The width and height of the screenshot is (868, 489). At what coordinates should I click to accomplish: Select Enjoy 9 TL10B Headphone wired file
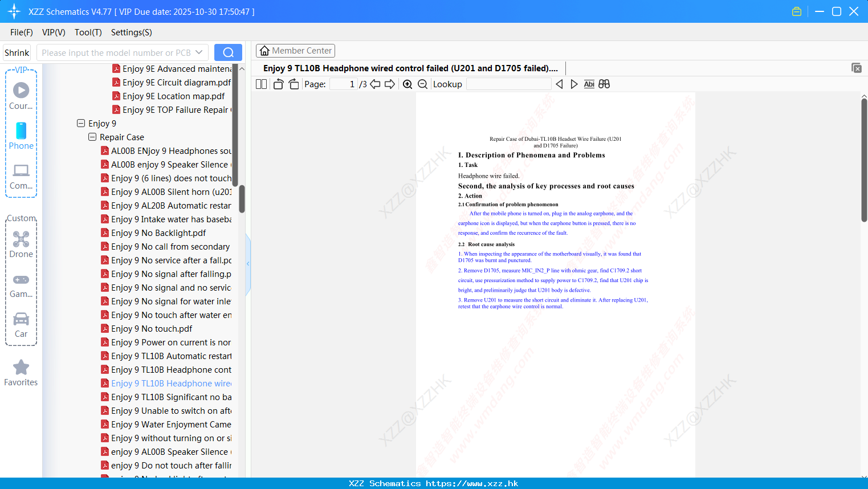166,383
